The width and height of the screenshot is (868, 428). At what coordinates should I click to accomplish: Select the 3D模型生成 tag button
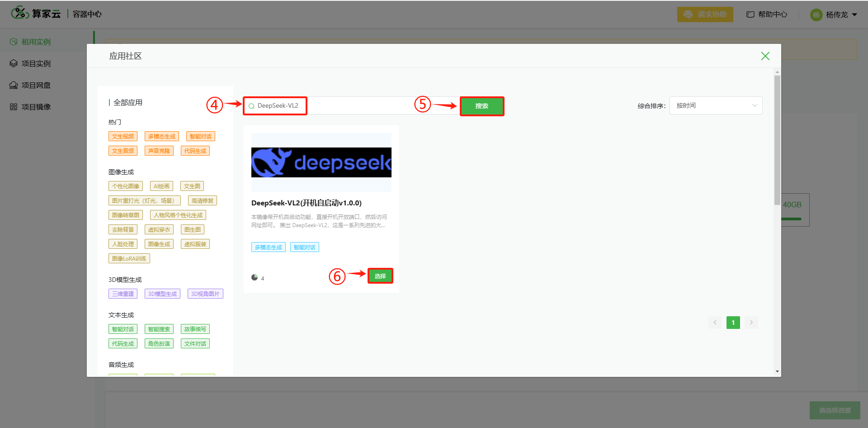pos(162,294)
